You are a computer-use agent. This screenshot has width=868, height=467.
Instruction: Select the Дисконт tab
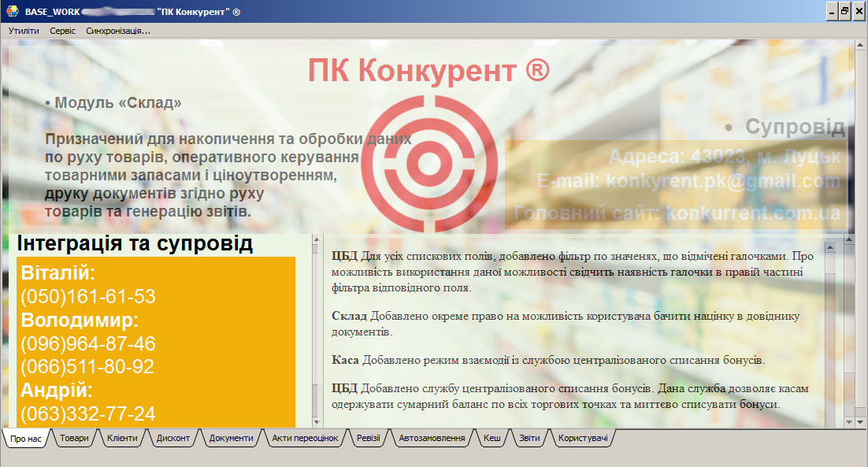[173, 438]
